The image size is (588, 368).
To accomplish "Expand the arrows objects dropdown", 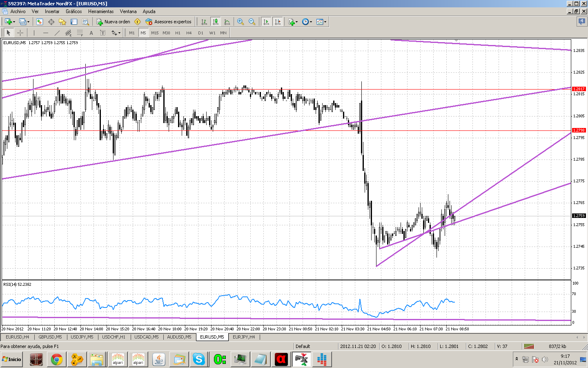I will pyautogui.click(x=119, y=33).
